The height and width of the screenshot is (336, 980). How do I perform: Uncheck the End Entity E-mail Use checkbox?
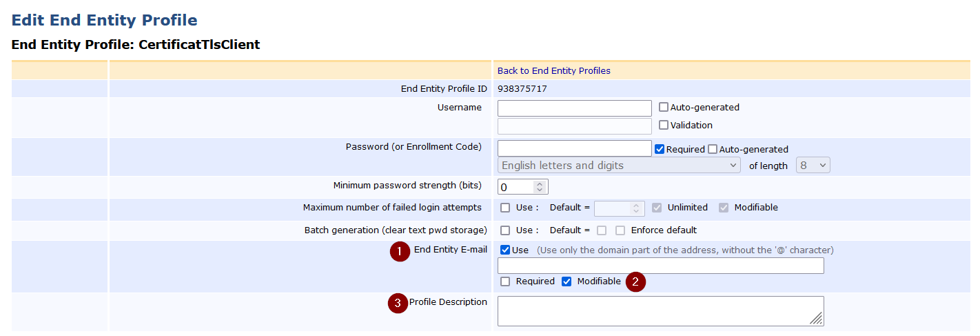click(x=505, y=250)
